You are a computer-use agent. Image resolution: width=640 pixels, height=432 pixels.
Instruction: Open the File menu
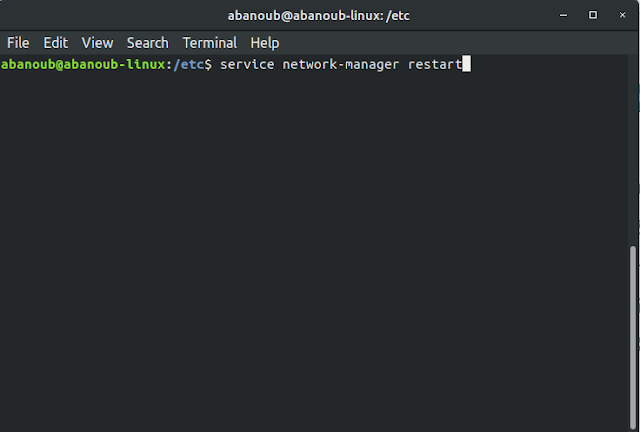18,43
